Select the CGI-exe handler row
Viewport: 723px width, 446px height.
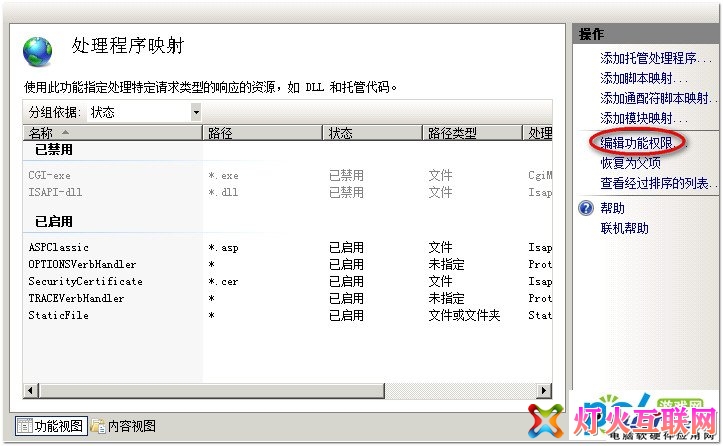[x=288, y=175]
